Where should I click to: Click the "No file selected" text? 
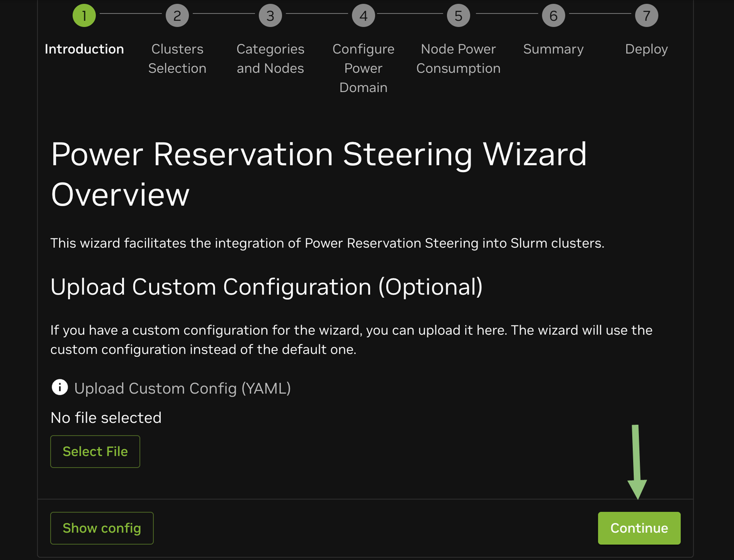pos(106,418)
